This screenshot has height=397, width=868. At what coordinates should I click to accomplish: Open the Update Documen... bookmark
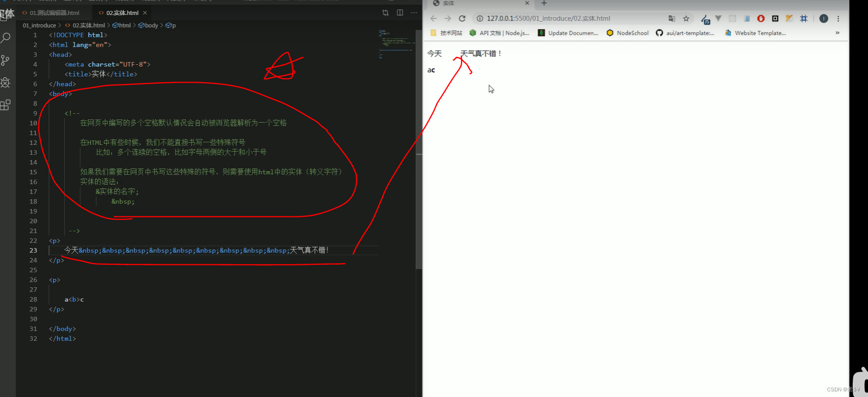coord(568,33)
